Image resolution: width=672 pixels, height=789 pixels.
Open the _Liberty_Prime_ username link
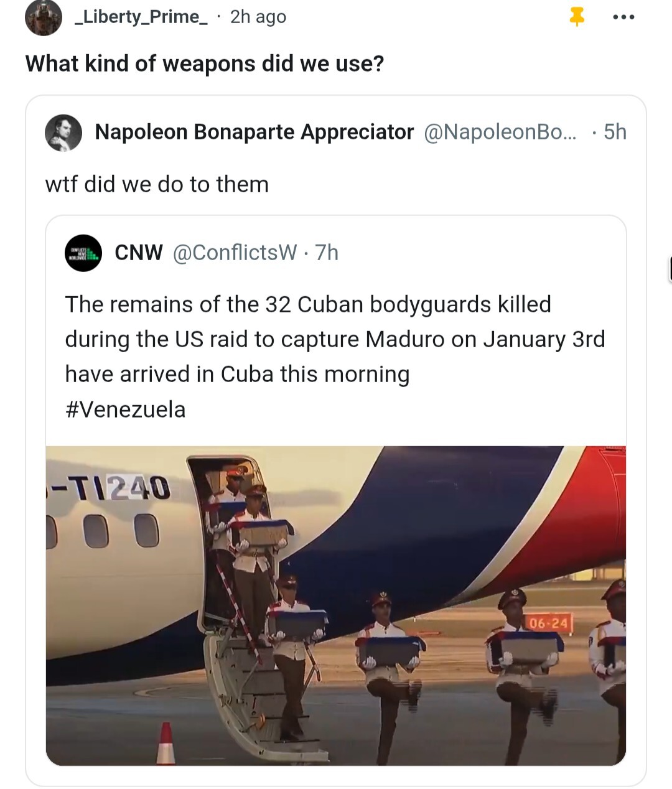click(141, 17)
